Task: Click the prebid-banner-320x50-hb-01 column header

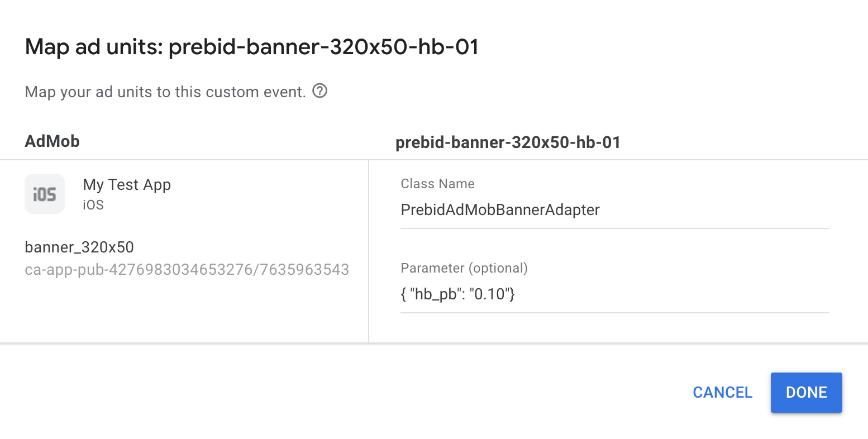Action: point(508,142)
